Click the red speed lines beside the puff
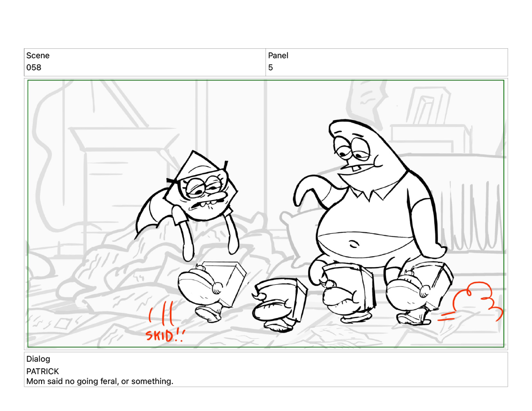Viewport: 532px width, 411px height. coord(446,316)
